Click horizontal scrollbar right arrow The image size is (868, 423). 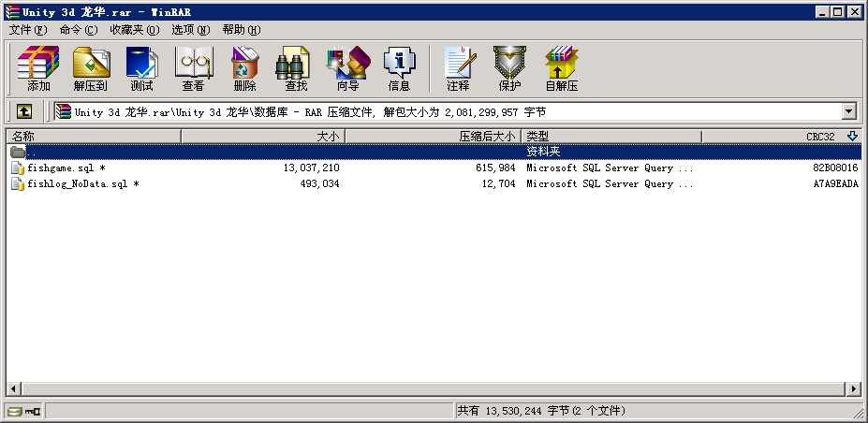854,388
